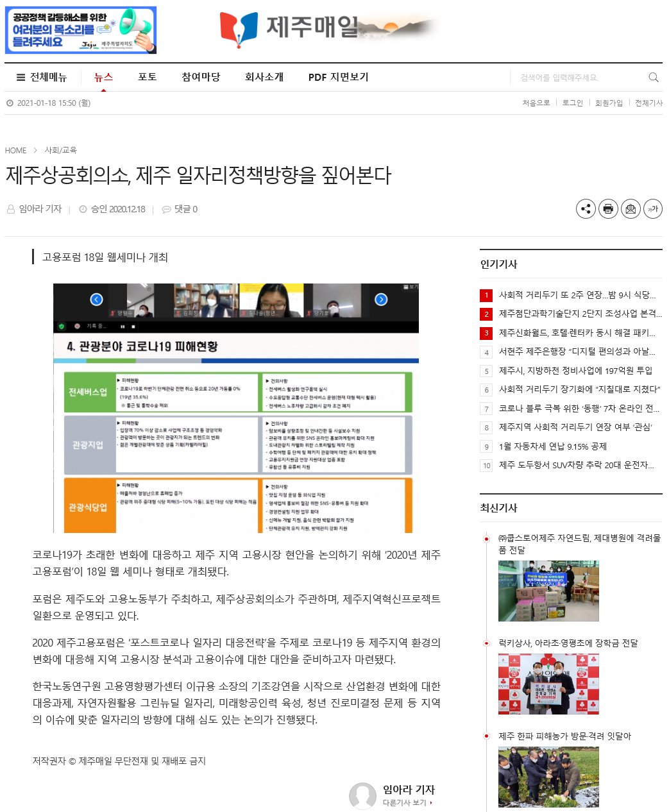This screenshot has width=669, height=812.
Task: Read 1월 자동차세 연납 9.15% 공제
Action: 553,446
